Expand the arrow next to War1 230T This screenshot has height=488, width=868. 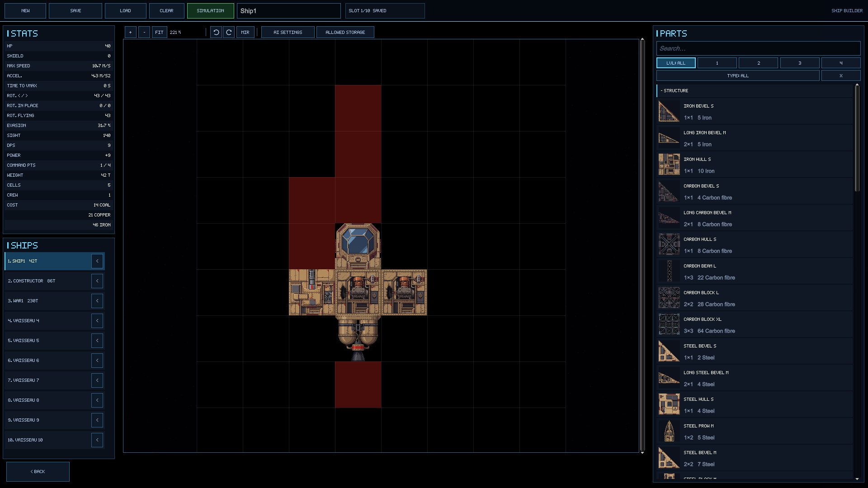click(x=97, y=301)
